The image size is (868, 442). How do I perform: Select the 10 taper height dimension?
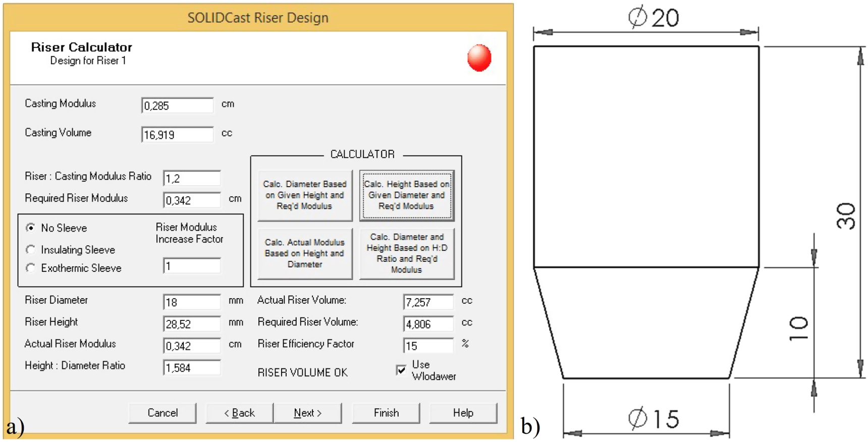click(x=798, y=328)
